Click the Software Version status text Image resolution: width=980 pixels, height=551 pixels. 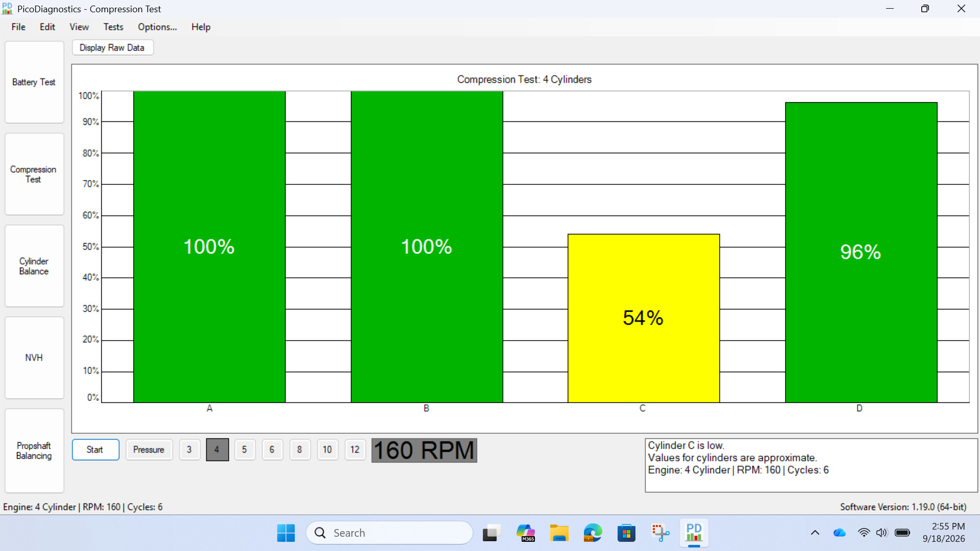(x=903, y=507)
